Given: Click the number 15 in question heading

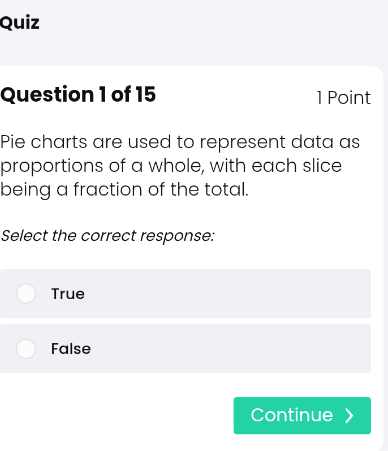Looking at the screenshot, I should 145,94.
